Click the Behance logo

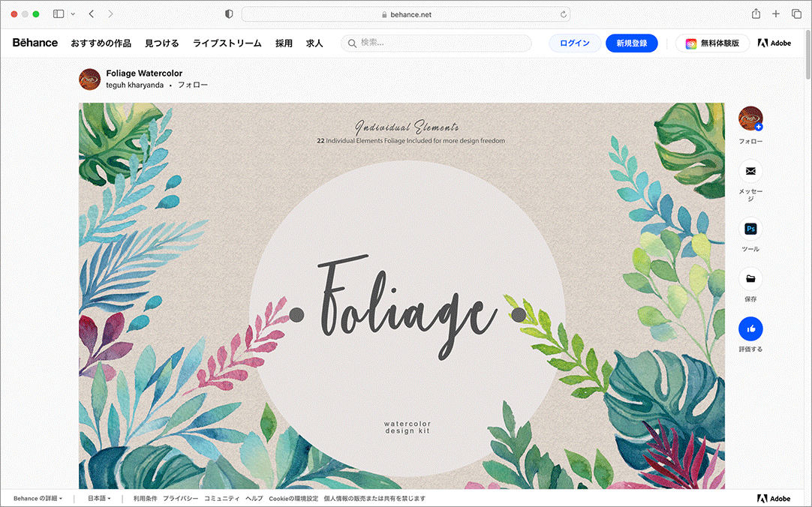pyautogui.click(x=35, y=43)
